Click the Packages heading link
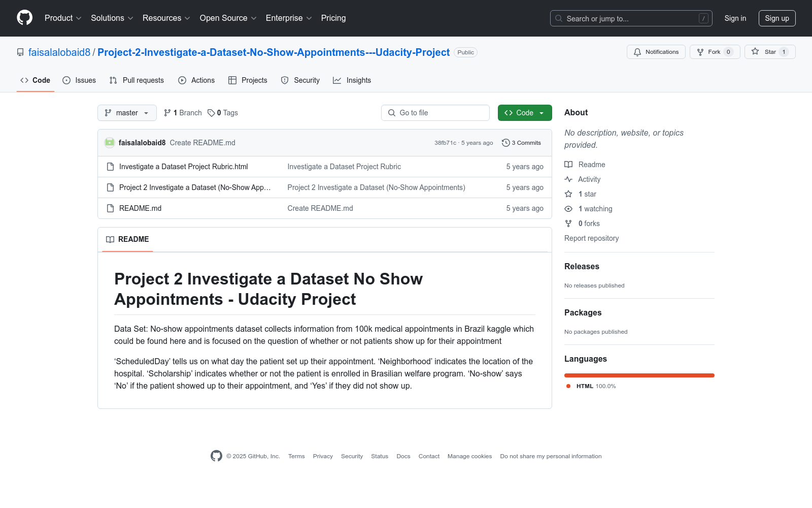 click(583, 312)
